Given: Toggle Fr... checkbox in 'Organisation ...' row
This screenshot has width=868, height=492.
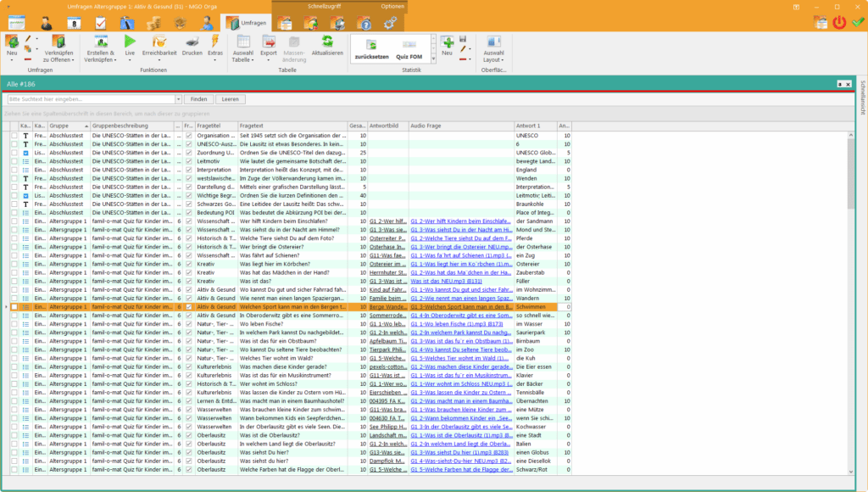Looking at the screenshot, I should 189,135.
